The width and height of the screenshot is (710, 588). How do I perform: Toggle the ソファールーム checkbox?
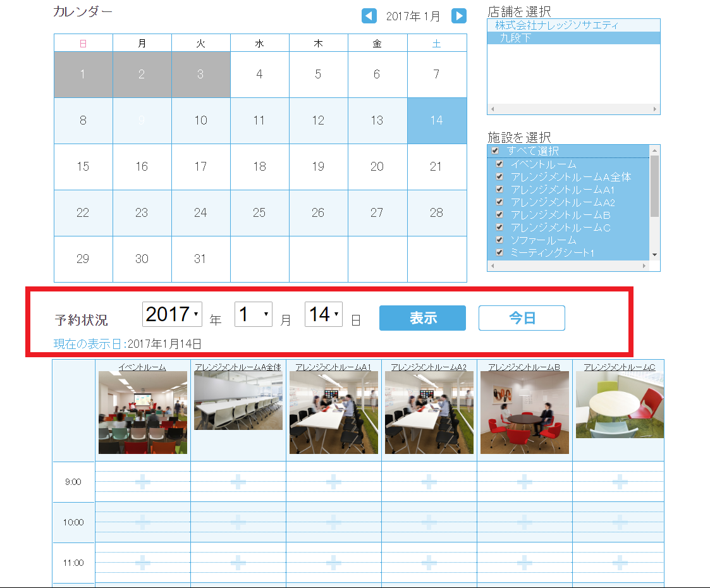[499, 240]
